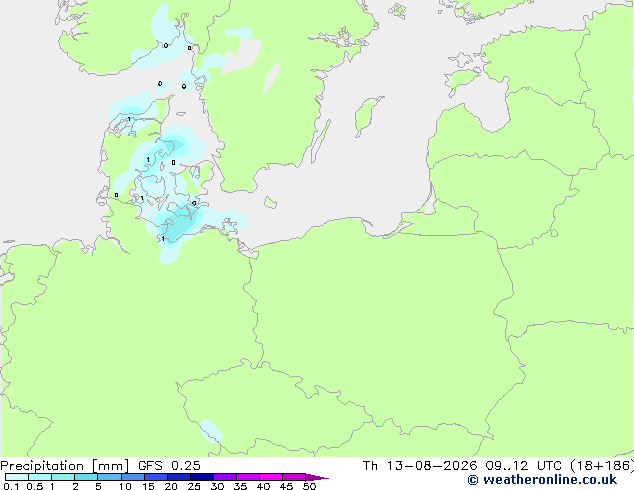This screenshot has height=490, width=634.
Task: Click the 25–30 mm dark blue swatch
Action: (201, 477)
